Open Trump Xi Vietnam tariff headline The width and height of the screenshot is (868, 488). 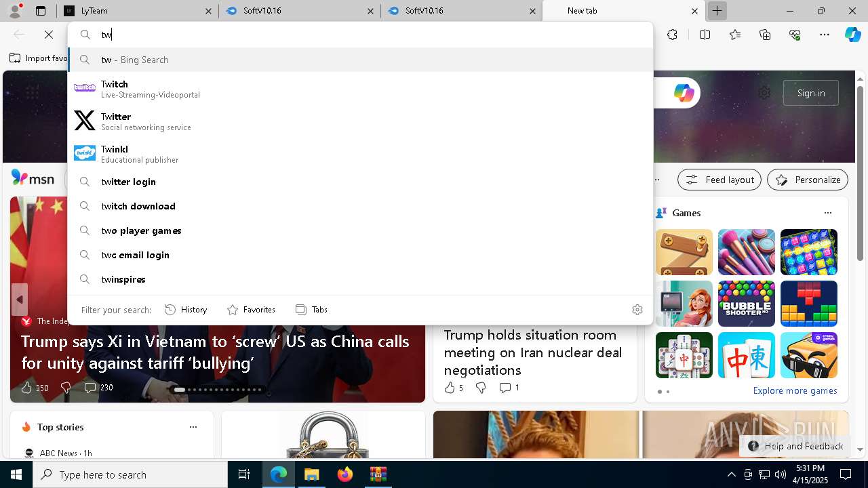[215, 352]
